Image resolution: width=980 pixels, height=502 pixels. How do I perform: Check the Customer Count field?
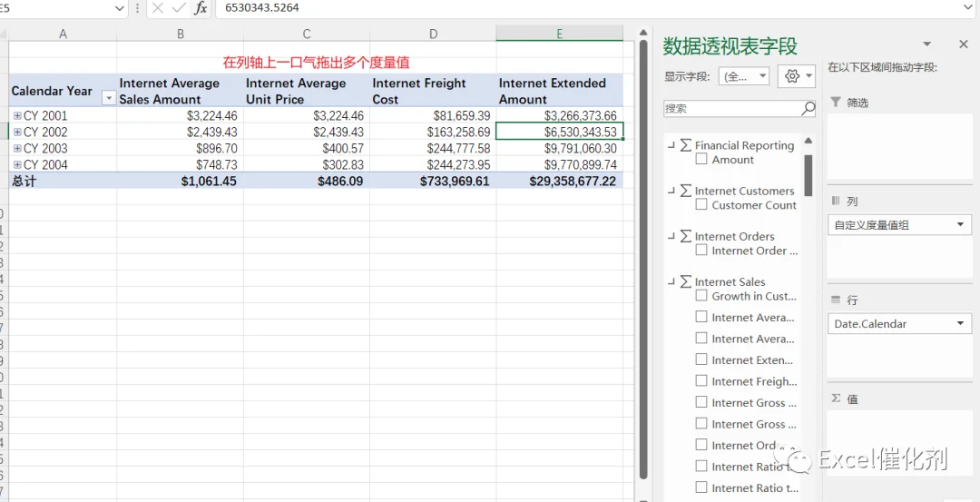tap(701, 204)
